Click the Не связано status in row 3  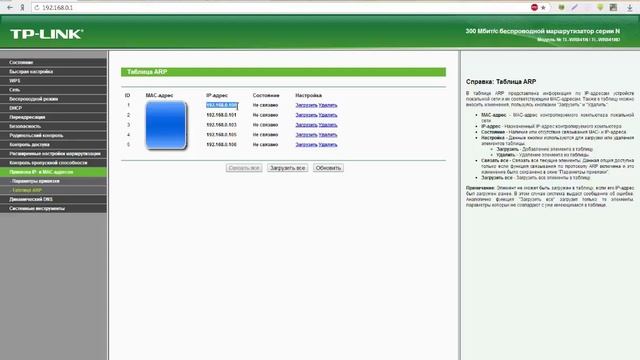[x=265, y=125]
